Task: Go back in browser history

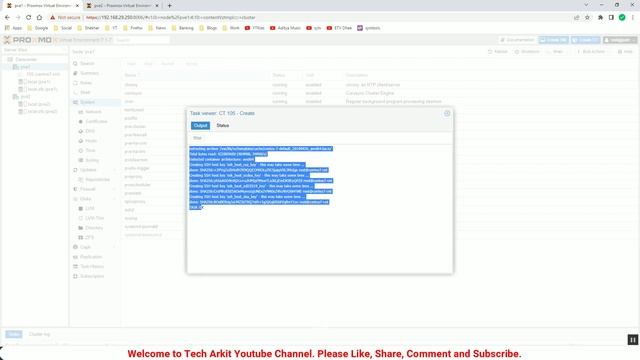Action: (x=7, y=18)
